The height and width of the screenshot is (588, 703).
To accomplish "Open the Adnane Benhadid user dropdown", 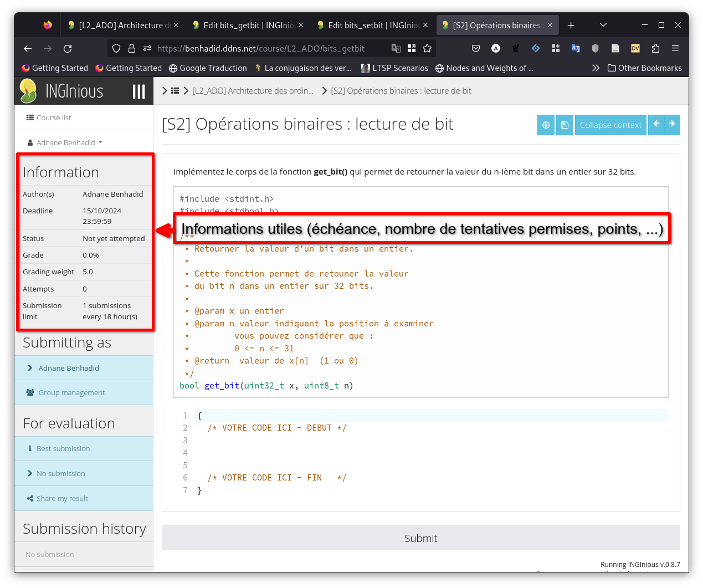I will click(x=65, y=142).
